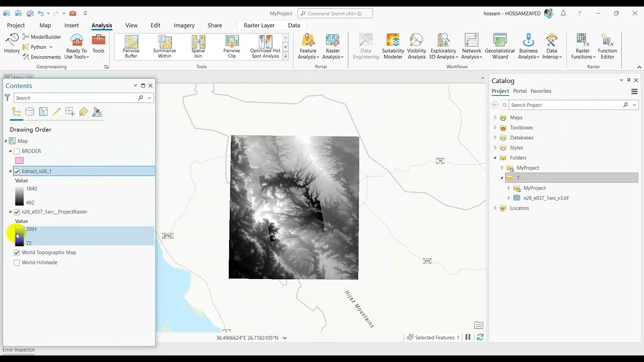Enable the World Hillshade layer

(x=17, y=262)
